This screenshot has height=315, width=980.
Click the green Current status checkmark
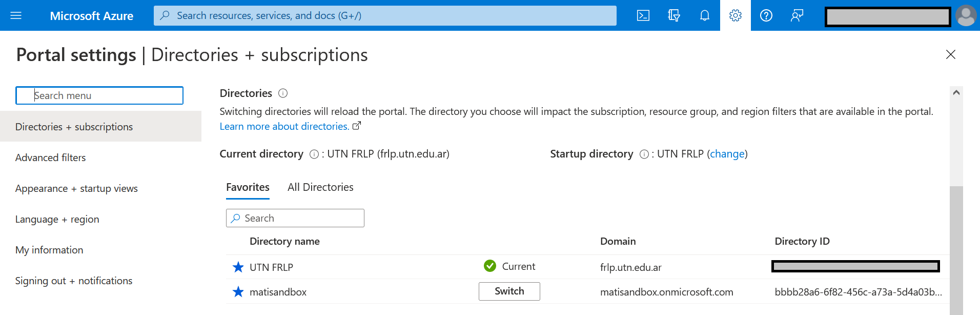coord(490,266)
